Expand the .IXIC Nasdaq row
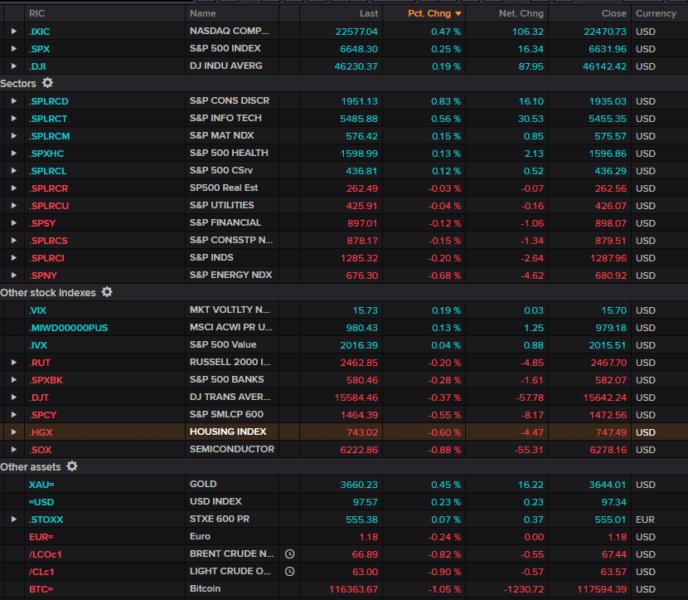Screen dimensions: 688x600 14,31
